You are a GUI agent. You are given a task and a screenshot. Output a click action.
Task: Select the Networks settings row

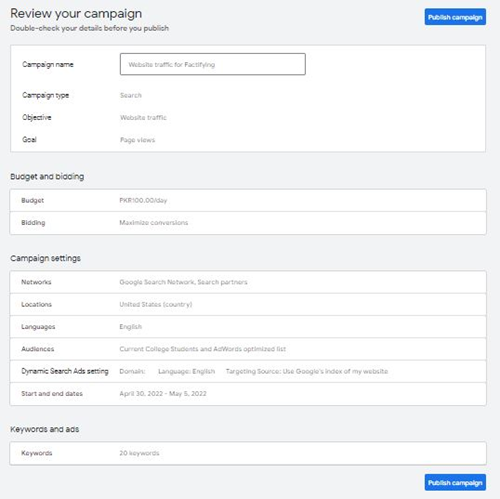[248, 282]
